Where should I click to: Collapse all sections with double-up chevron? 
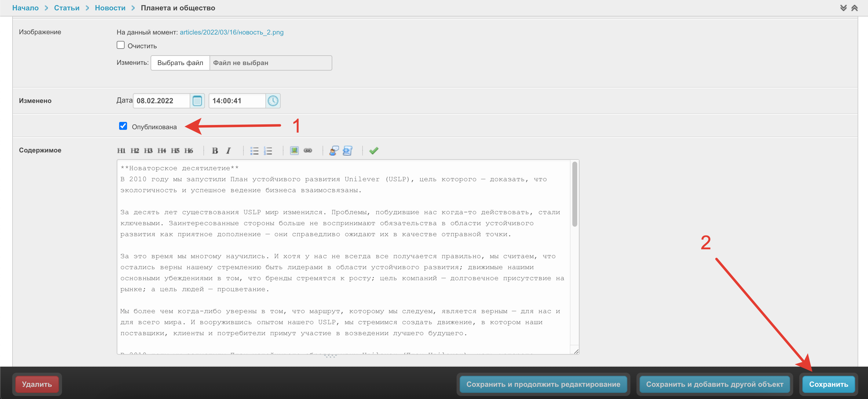[855, 8]
